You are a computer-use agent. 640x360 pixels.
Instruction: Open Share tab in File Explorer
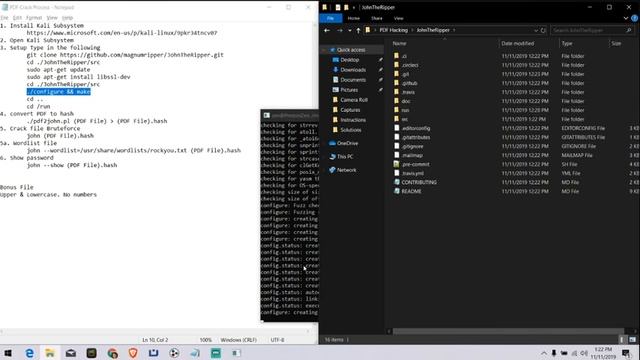point(377,18)
